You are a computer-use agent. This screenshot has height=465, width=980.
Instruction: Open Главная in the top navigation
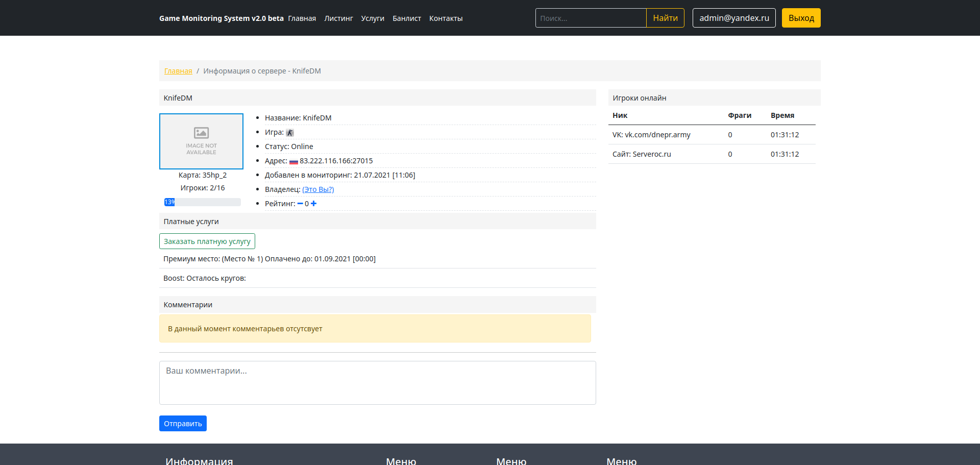[x=302, y=18]
